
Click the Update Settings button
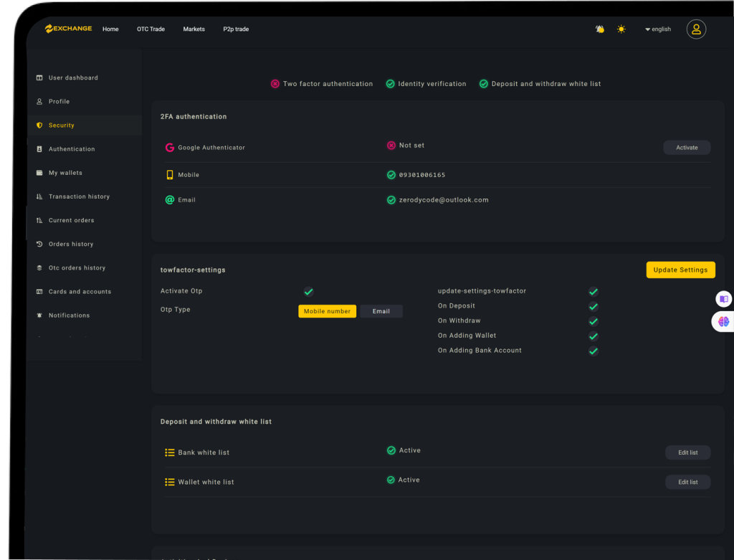coord(680,270)
